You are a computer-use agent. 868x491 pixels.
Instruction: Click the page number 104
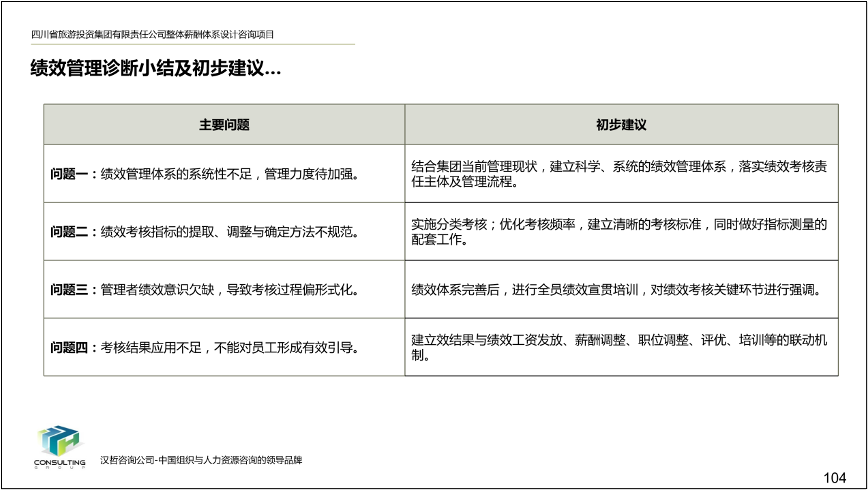click(x=834, y=477)
